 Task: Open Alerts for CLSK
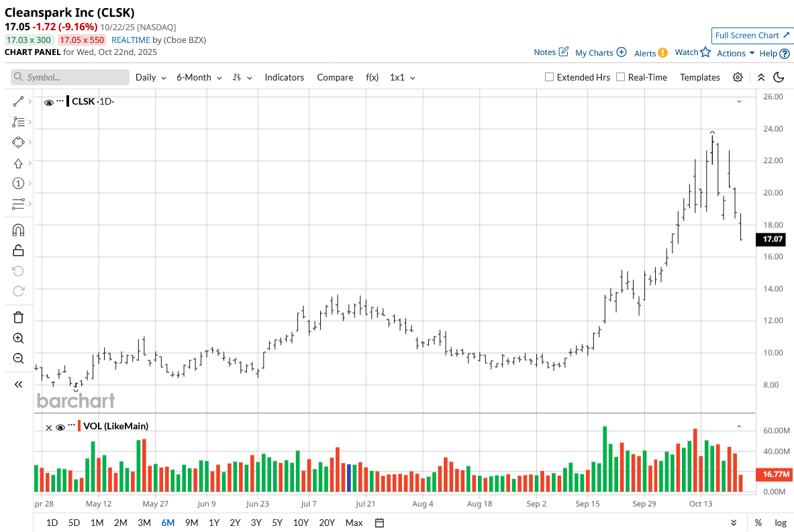(x=650, y=53)
